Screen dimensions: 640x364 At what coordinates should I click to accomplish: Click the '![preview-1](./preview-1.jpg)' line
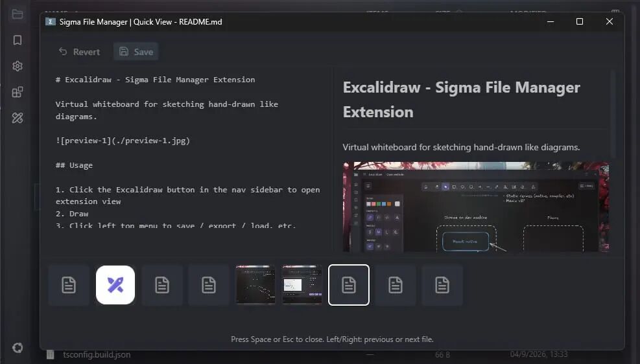click(123, 141)
